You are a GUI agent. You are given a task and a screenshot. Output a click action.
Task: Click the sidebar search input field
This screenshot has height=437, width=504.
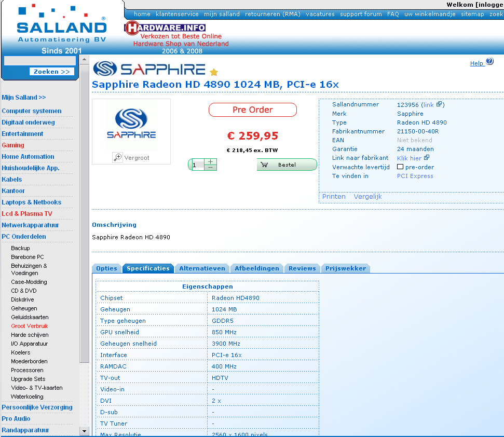point(40,61)
